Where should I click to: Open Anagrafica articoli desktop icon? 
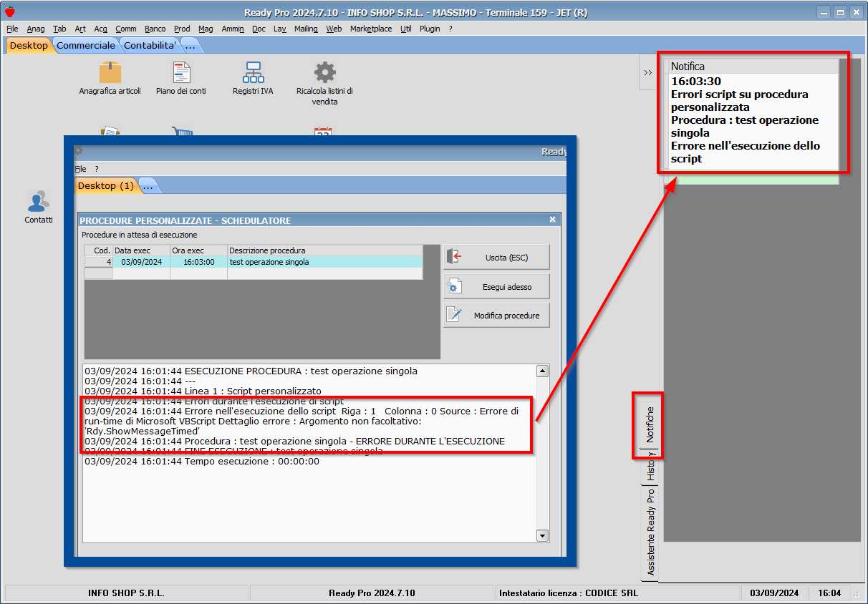pyautogui.click(x=110, y=73)
